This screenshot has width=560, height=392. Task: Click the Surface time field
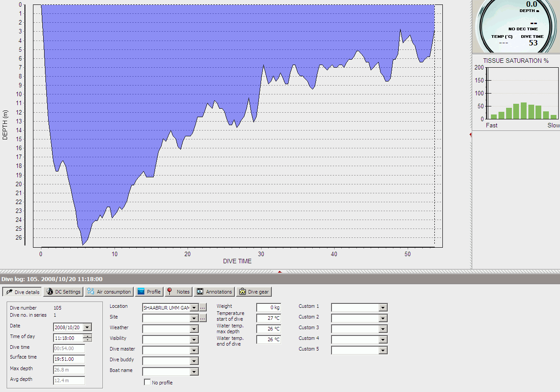[69, 359]
